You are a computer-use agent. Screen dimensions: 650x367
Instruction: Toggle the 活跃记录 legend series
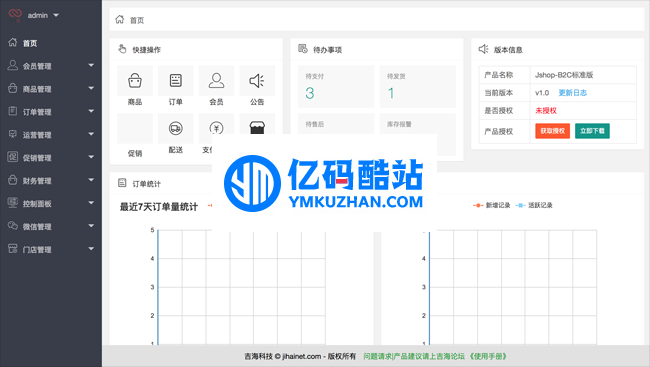(x=534, y=205)
